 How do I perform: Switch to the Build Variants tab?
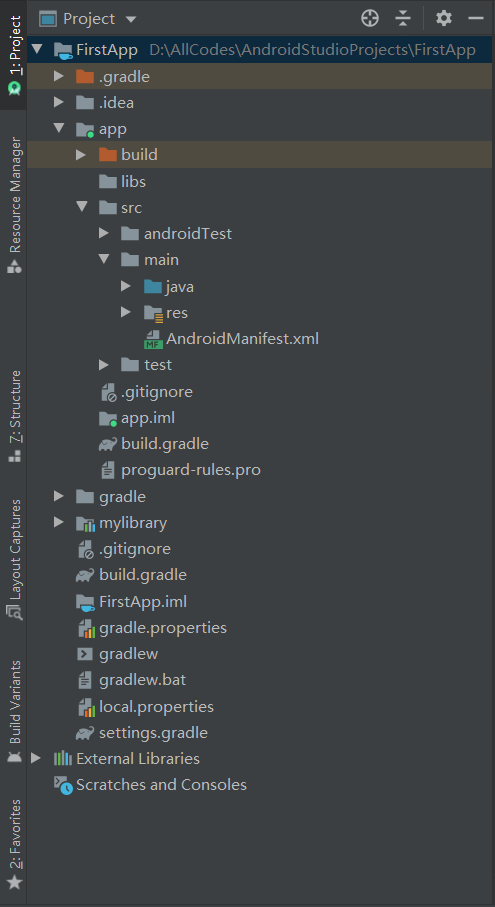tap(14, 712)
